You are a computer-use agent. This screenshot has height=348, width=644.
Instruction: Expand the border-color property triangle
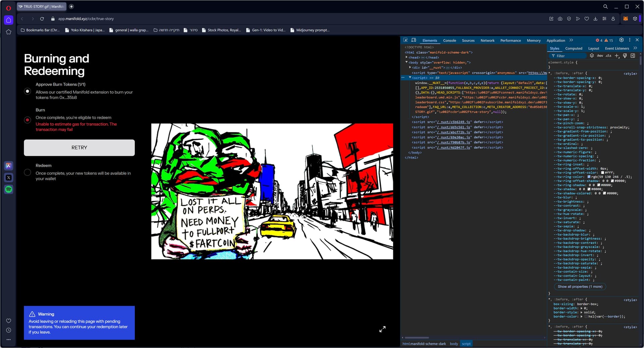click(582, 316)
